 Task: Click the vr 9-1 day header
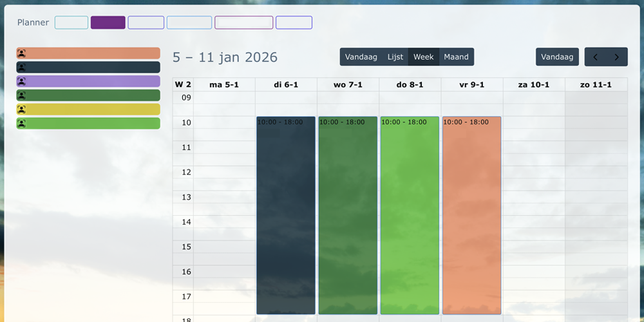pyautogui.click(x=472, y=84)
